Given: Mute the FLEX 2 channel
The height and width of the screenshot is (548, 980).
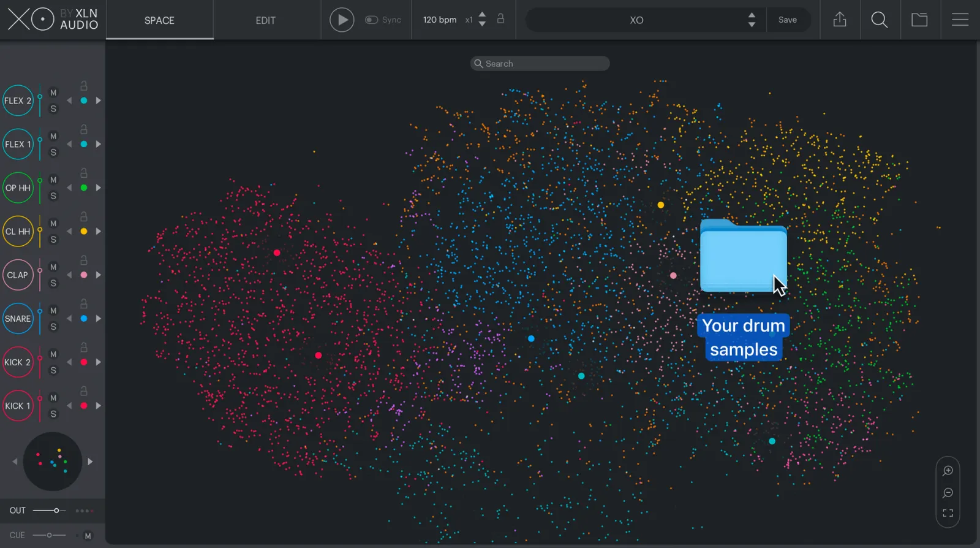Looking at the screenshot, I should (x=53, y=93).
